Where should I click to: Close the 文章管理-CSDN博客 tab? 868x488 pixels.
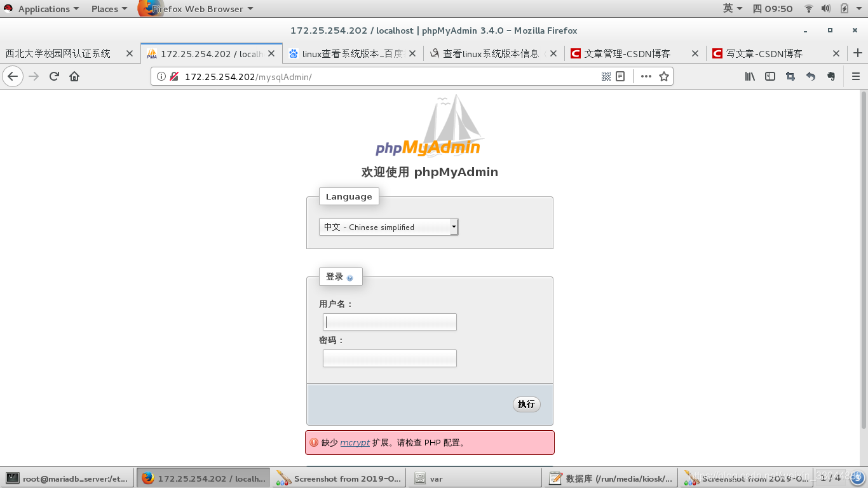point(695,53)
